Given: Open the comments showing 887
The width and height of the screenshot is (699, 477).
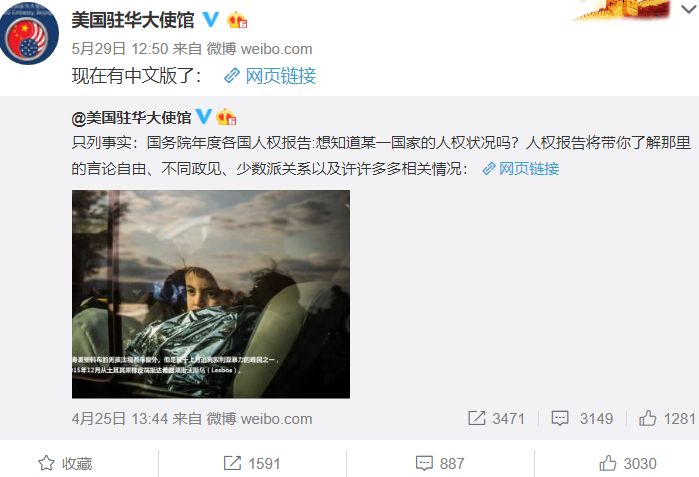Looking at the screenshot, I should tap(440, 464).
